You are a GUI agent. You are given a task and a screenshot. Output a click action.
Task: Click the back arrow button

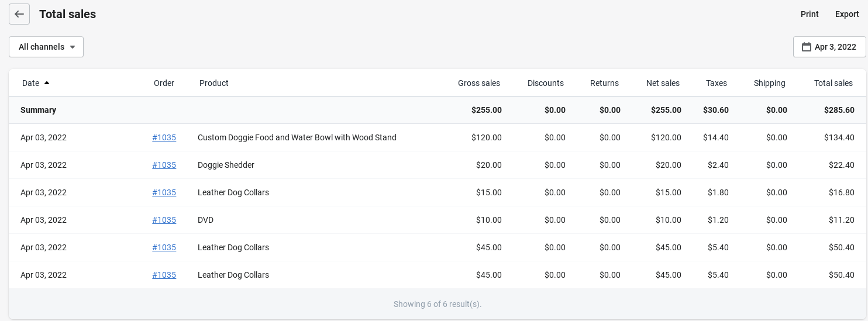(x=19, y=14)
